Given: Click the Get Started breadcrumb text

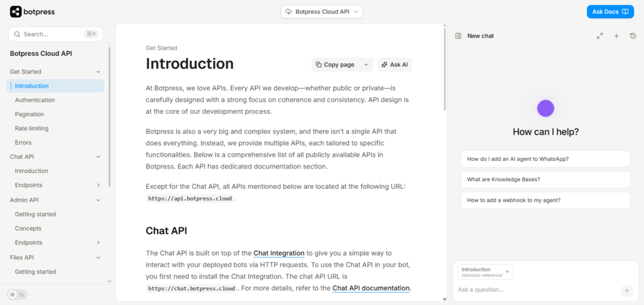Looking at the screenshot, I should point(162,48).
